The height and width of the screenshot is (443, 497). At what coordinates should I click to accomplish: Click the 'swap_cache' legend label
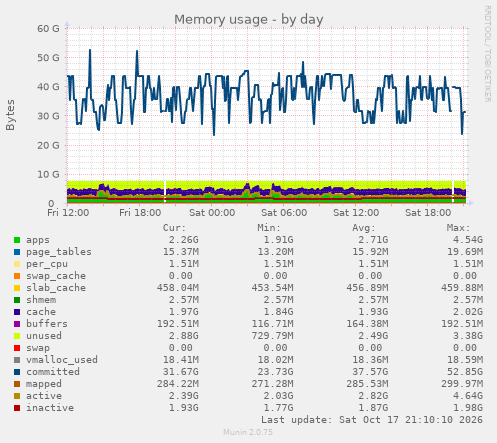(x=56, y=276)
